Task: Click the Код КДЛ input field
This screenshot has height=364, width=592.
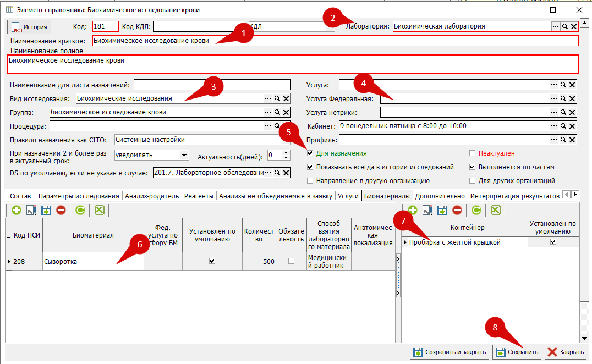Action: pos(199,26)
